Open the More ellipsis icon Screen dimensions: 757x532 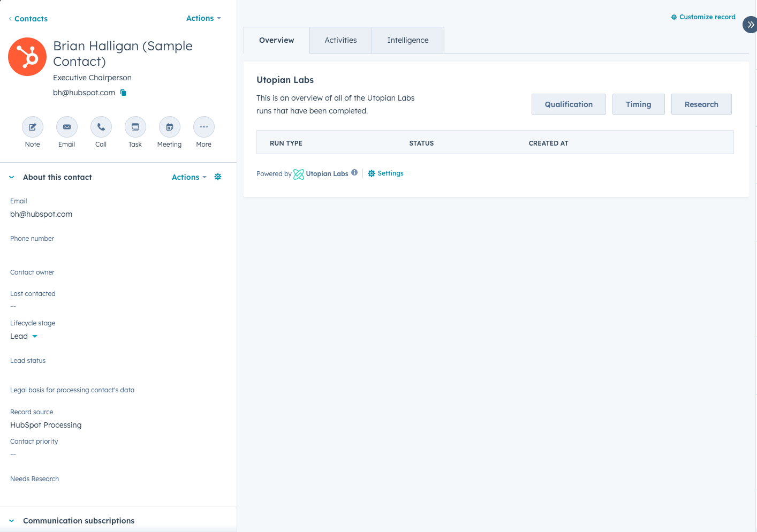(204, 127)
